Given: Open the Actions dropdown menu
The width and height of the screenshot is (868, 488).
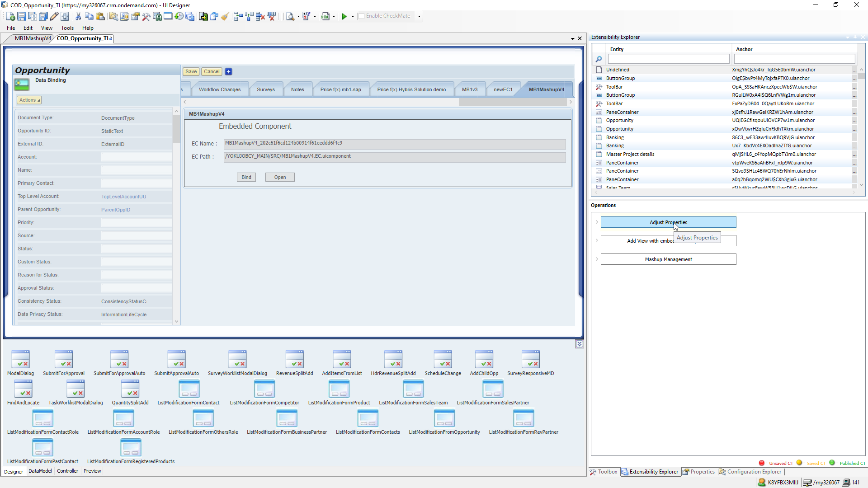Looking at the screenshot, I should pos(29,100).
